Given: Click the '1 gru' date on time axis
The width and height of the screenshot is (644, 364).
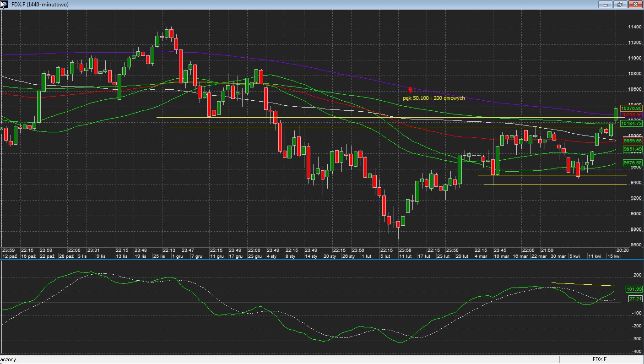Looking at the screenshot, I should tap(178, 256).
